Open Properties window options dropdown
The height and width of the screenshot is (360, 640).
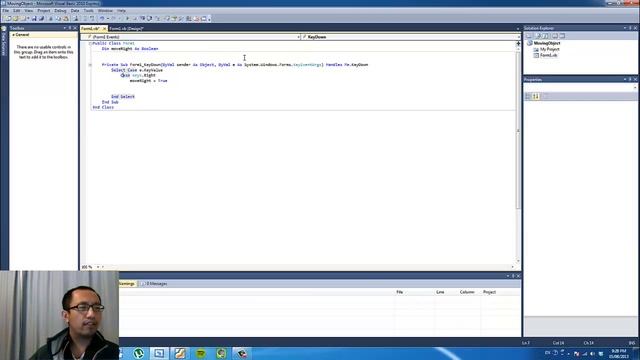pos(625,80)
